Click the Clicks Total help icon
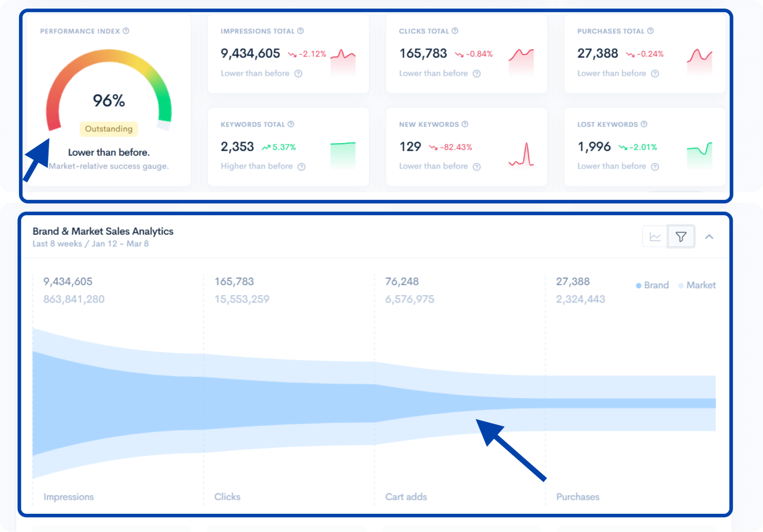763x532 pixels. point(455,31)
